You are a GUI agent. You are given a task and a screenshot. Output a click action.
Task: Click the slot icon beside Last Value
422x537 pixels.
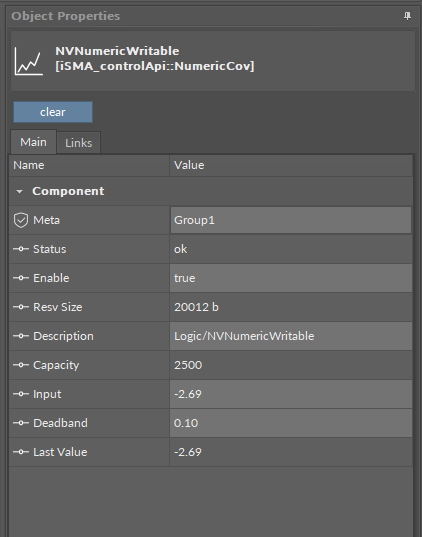click(21, 452)
